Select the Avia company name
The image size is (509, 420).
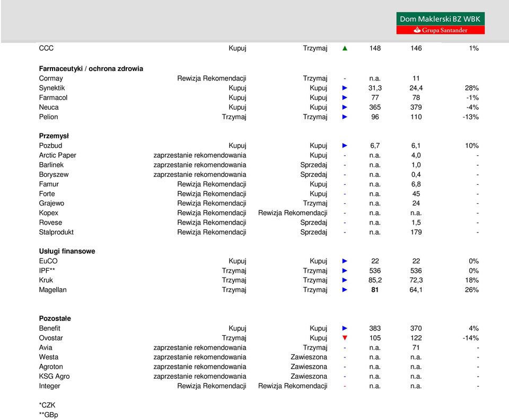tap(46, 347)
